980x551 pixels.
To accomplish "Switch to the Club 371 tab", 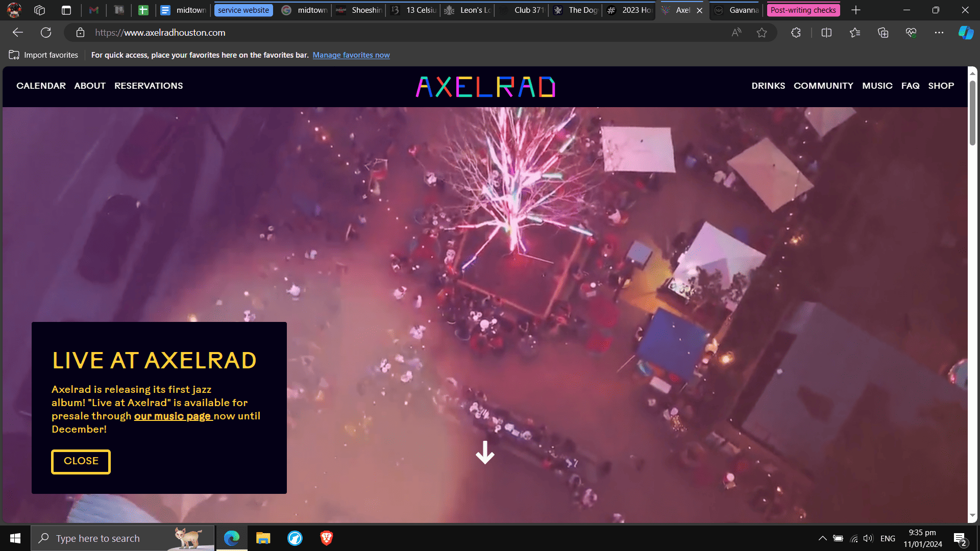I will click(522, 10).
